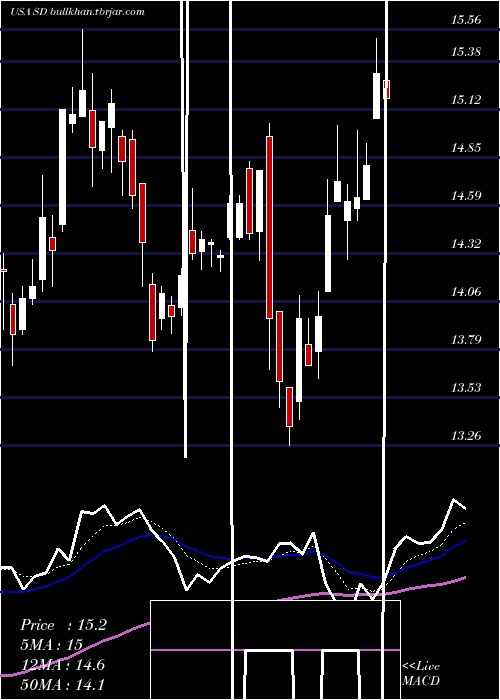Click the 14.59 price axis label
500x700 pixels.
pos(466,196)
